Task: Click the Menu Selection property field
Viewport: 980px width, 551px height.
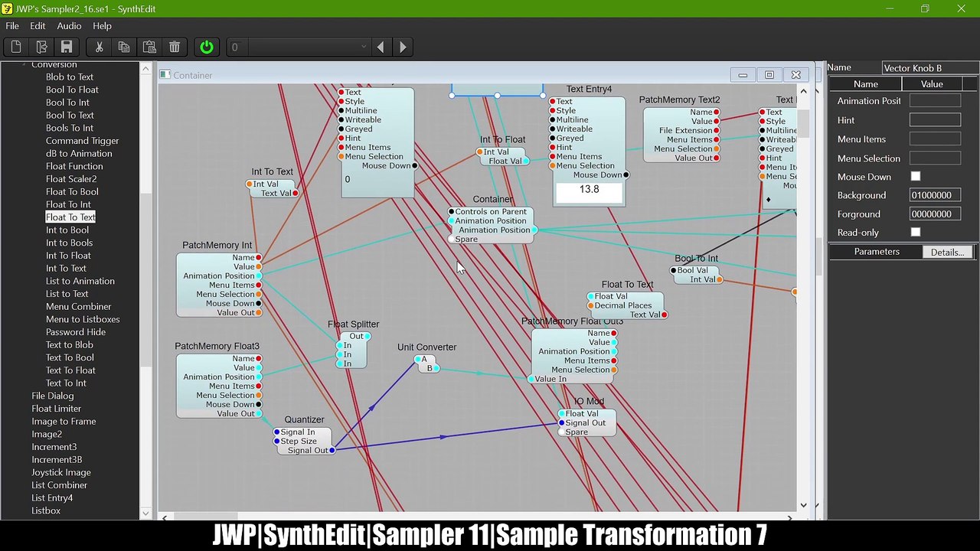Action: click(935, 158)
